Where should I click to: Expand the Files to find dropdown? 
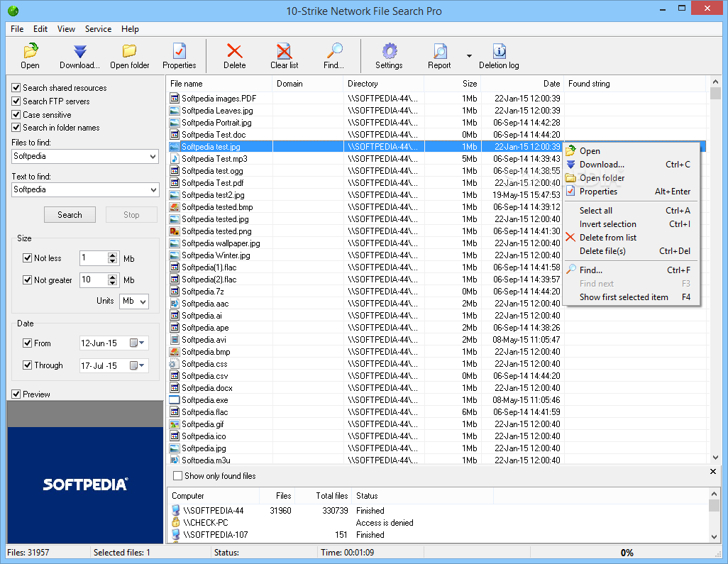pyautogui.click(x=153, y=157)
